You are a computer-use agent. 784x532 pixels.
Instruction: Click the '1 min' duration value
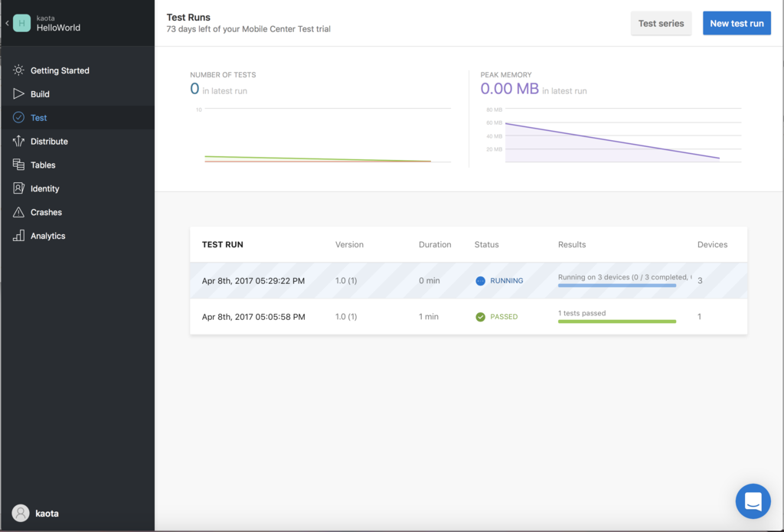click(429, 316)
